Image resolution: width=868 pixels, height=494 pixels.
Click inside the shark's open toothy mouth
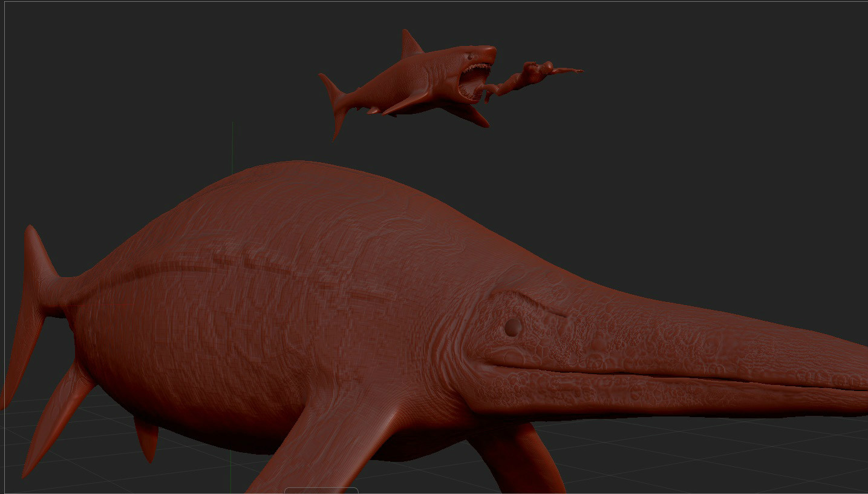(473, 81)
